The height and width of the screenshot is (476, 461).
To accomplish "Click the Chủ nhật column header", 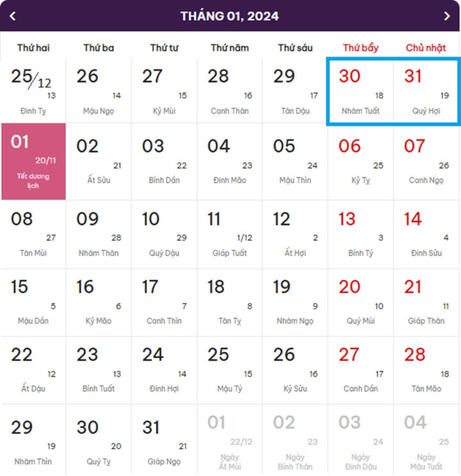I will [x=426, y=47].
